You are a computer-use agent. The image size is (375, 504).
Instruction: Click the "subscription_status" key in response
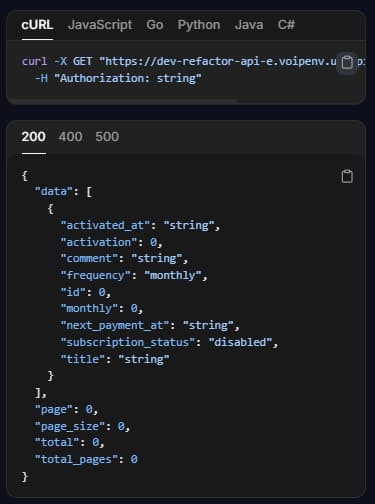127,342
